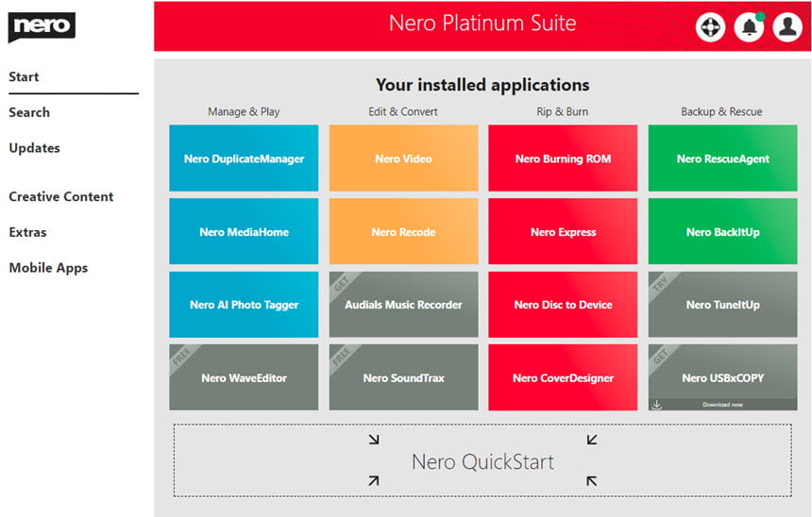Click the Backup & Rescue column heading
The height and width of the screenshot is (517, 812).
pos(721,111)
